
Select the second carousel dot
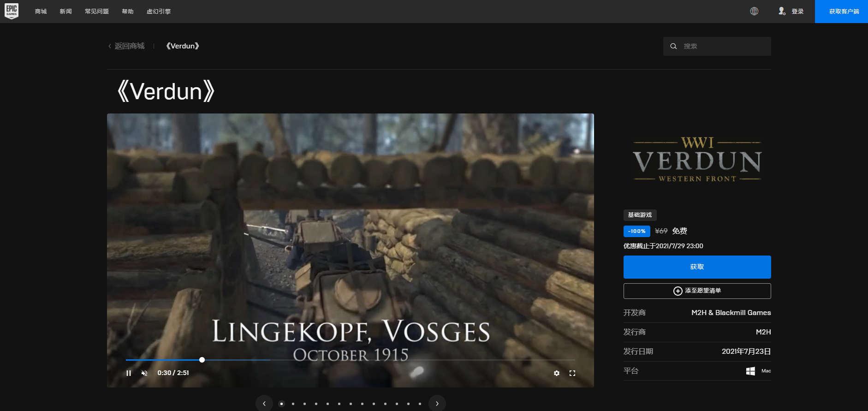[x=293, y=404]
